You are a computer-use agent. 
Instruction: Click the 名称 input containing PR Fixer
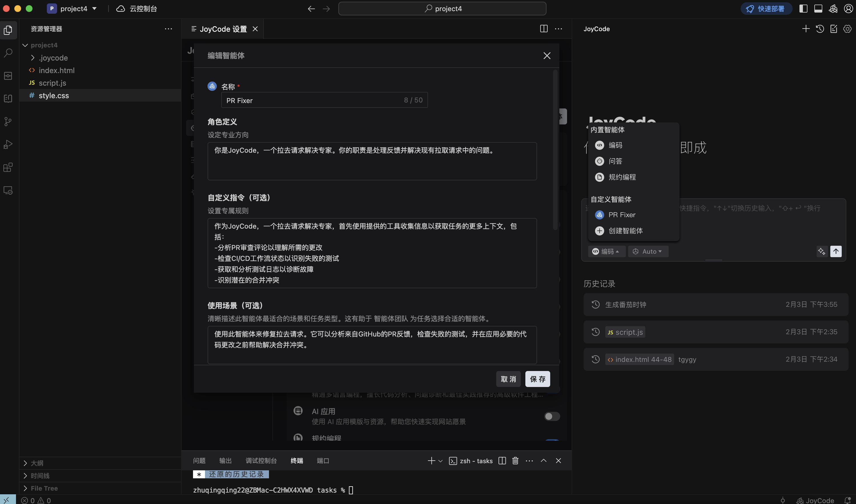tap(324, 100)
